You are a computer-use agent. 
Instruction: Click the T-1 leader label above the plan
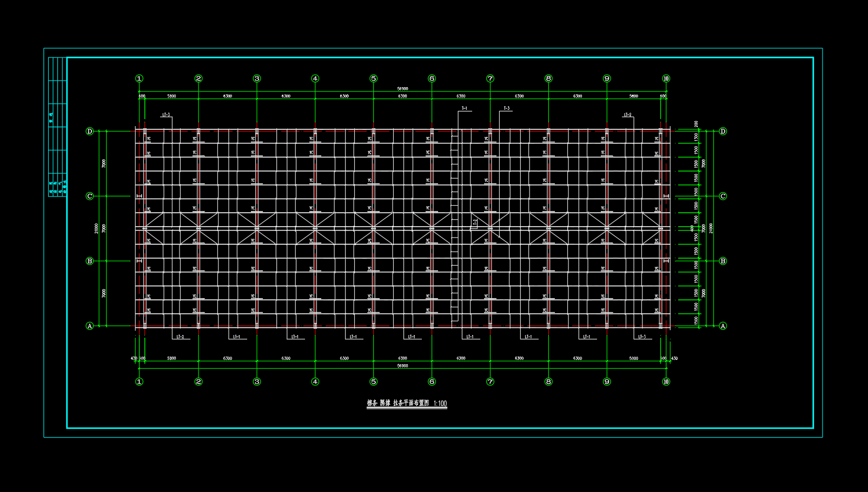(x=465, y=108)
